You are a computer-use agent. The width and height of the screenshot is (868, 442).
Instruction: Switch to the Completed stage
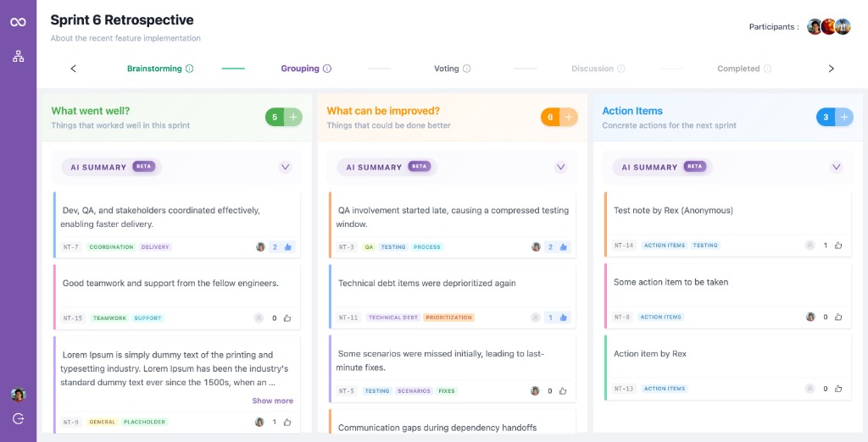click(738, 69)
